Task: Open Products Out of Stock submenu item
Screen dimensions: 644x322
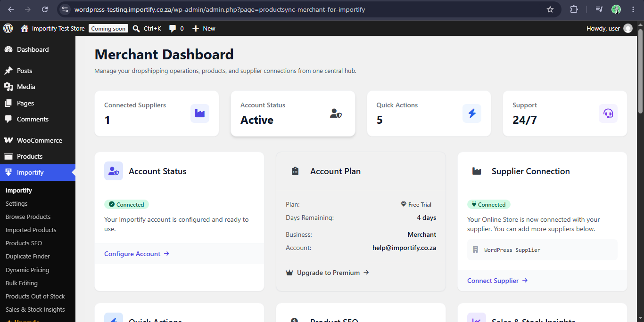Action: click(x=35, y=296)
